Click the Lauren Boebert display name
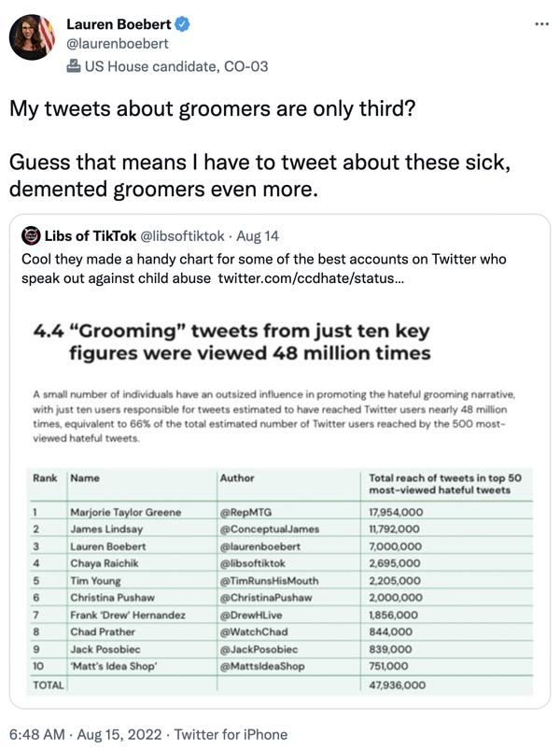 tap(119, 24)
